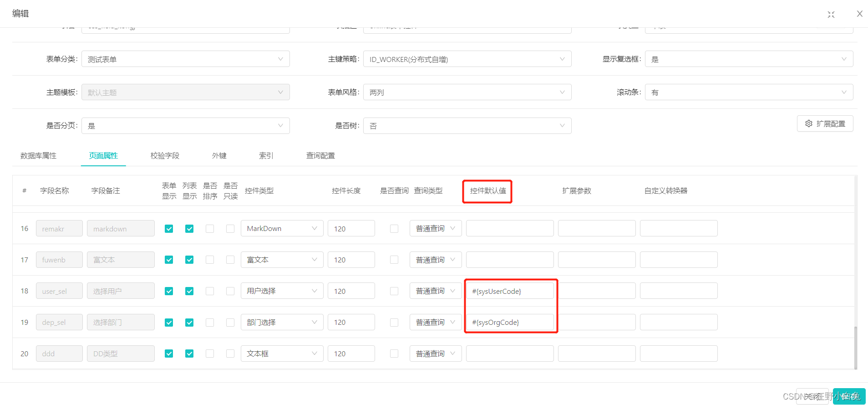The height and width of the screenshot is (405, 868).
Task: Open the 显示复选框 dropdown
Action: click(x=749, y=59)
